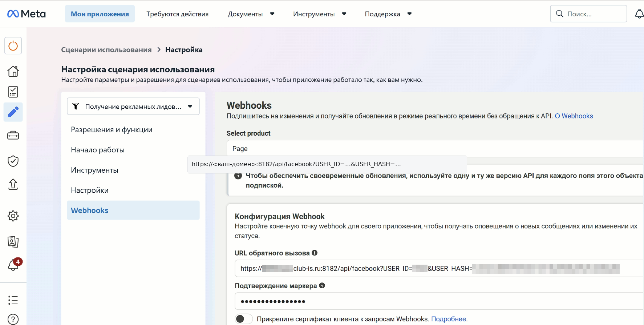Click the Сценарии использования breadcrumb
644x325 pixels.
point(106,50)
